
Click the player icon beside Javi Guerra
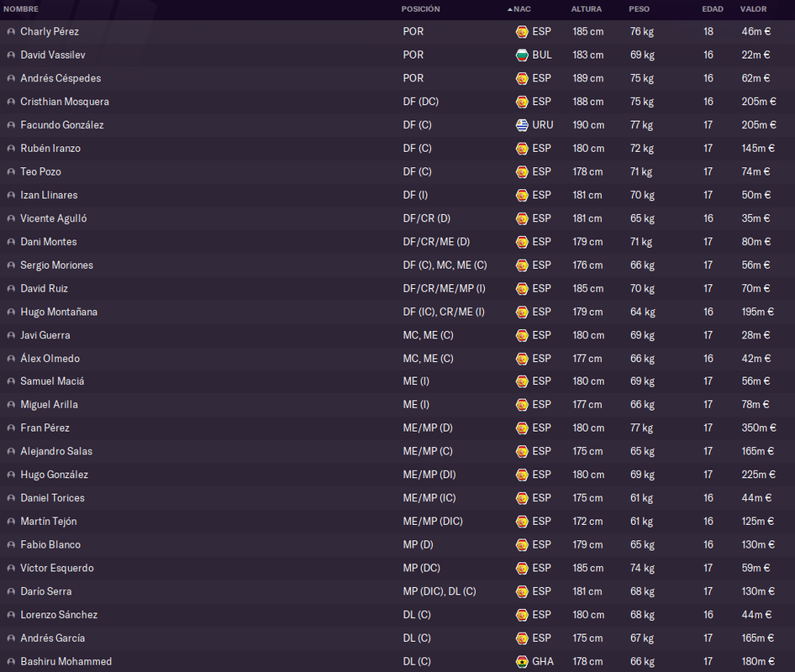pos(11,335)
